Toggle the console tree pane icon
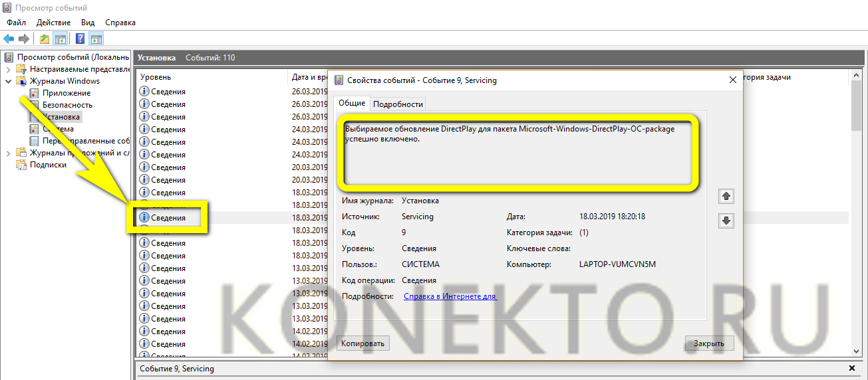This screenshot has height=380, width=868. 60,39
